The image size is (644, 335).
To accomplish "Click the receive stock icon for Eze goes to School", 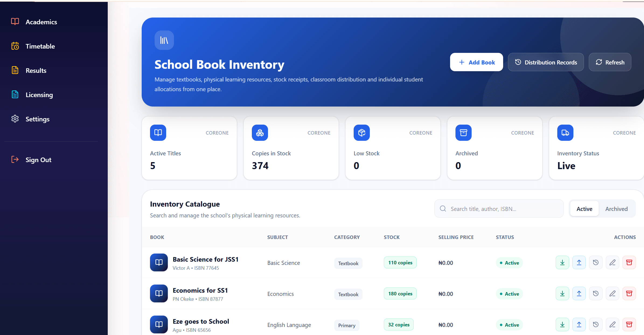I will point(562,324).
